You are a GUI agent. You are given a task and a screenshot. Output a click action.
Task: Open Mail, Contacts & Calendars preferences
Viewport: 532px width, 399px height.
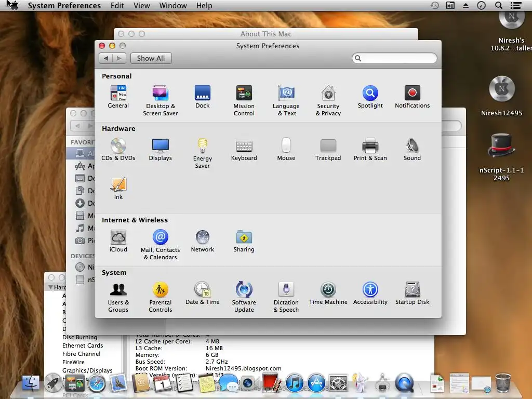pyautogui.click(x=160, y=245)
